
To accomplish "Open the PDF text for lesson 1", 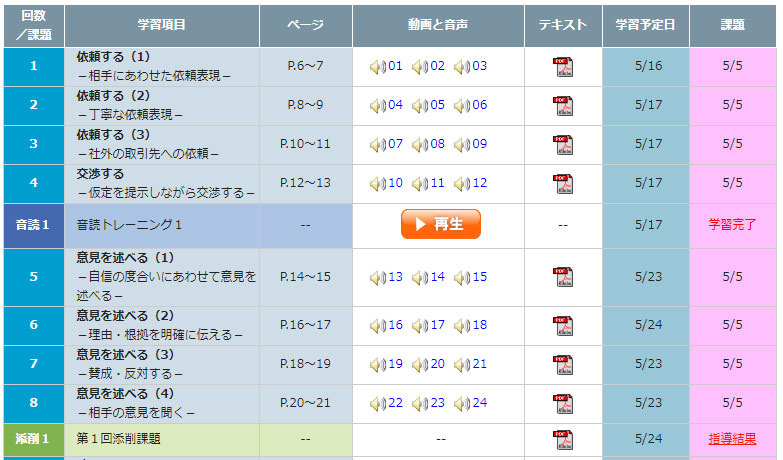I will [x=563, y=67].
